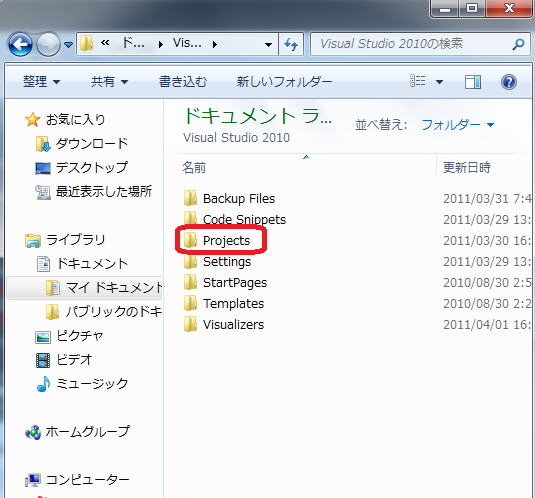
Task: Maximize the Explorer window
Action: click(472, 8)
